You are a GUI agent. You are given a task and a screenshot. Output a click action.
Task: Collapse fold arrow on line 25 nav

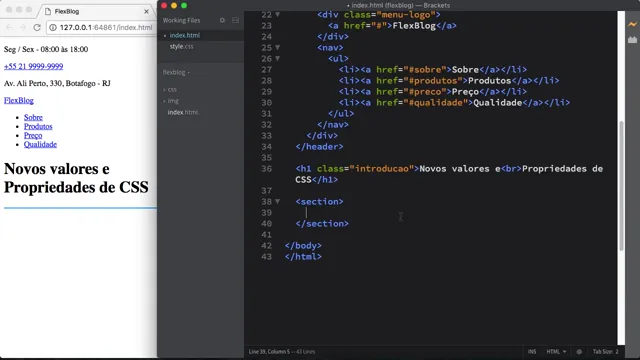pos(278,47)
